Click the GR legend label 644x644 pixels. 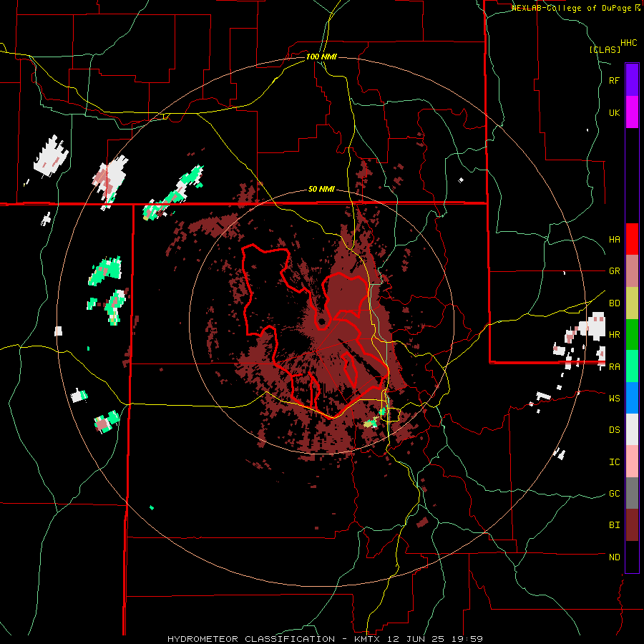(x=614, y=271)
